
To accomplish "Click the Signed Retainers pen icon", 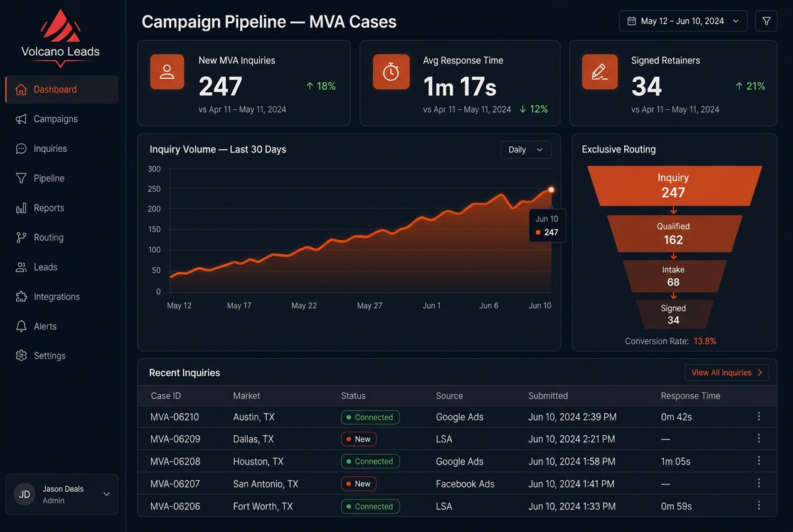I will pos(600,72).
